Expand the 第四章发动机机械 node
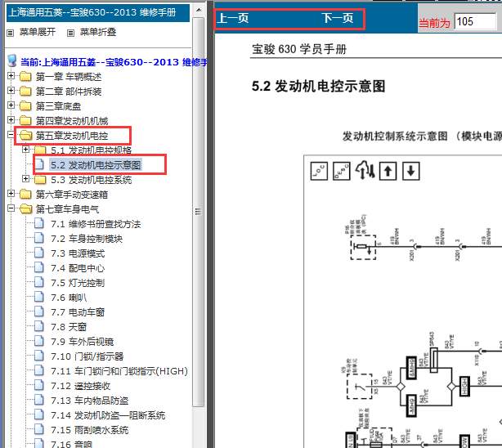This screenshot has height=448, width=502. 11,119
